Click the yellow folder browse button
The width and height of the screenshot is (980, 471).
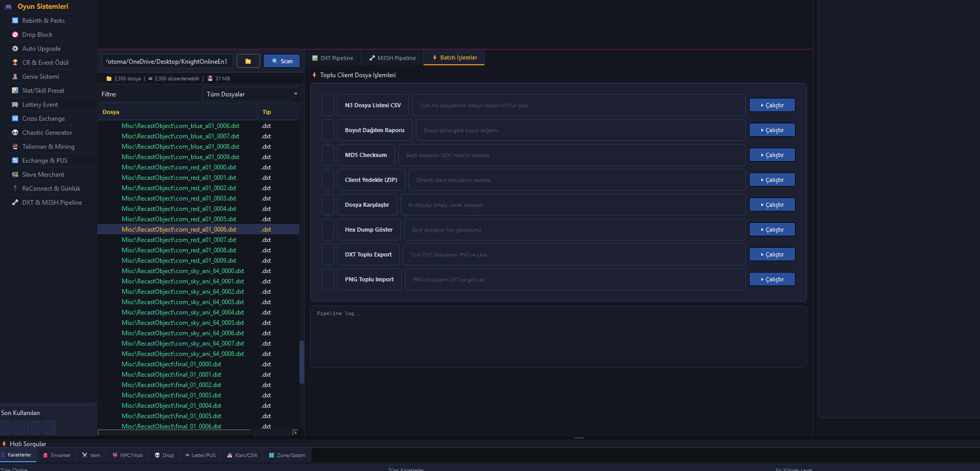248,61
